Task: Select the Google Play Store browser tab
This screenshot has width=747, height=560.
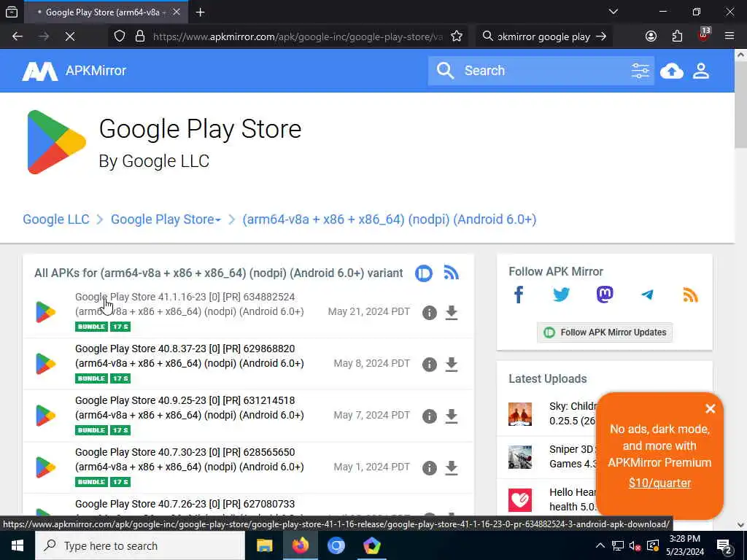Action: coord(106,12)
